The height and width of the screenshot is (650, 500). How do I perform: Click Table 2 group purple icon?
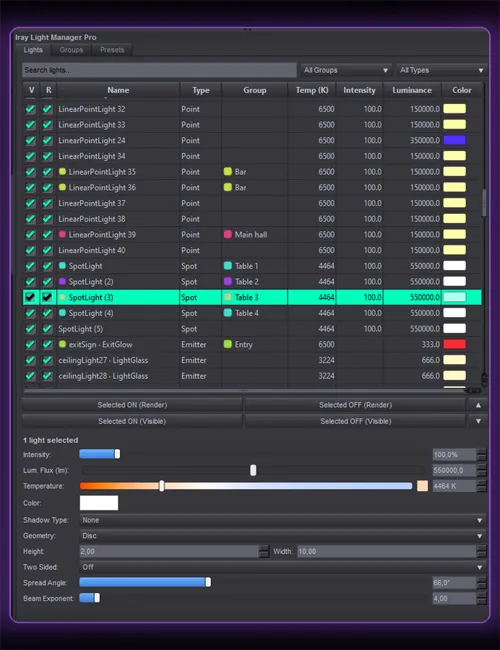click(x=228, y=281)
